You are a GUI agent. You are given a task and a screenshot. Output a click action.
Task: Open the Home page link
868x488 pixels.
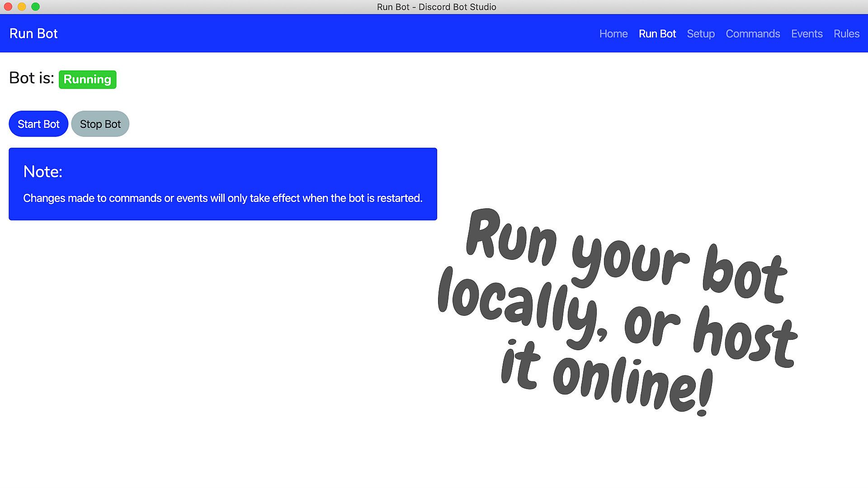click(x=613, y=34)
